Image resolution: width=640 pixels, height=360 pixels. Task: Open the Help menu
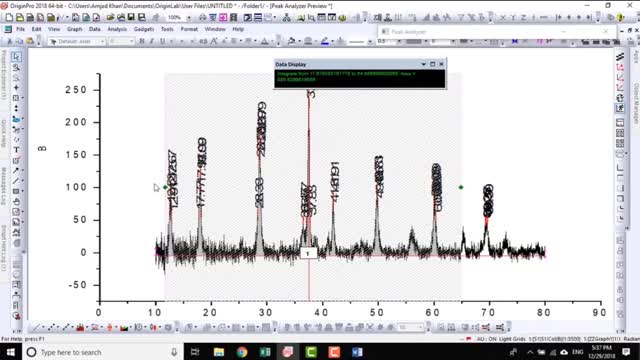[238, 29]
